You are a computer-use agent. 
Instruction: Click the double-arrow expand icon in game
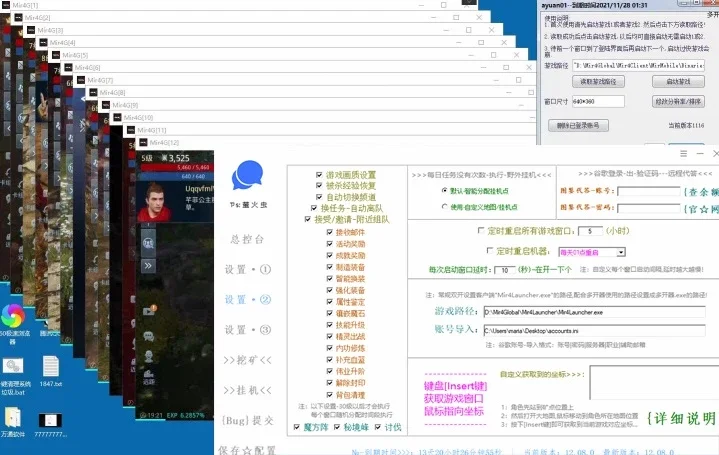[x=148, y=265]
